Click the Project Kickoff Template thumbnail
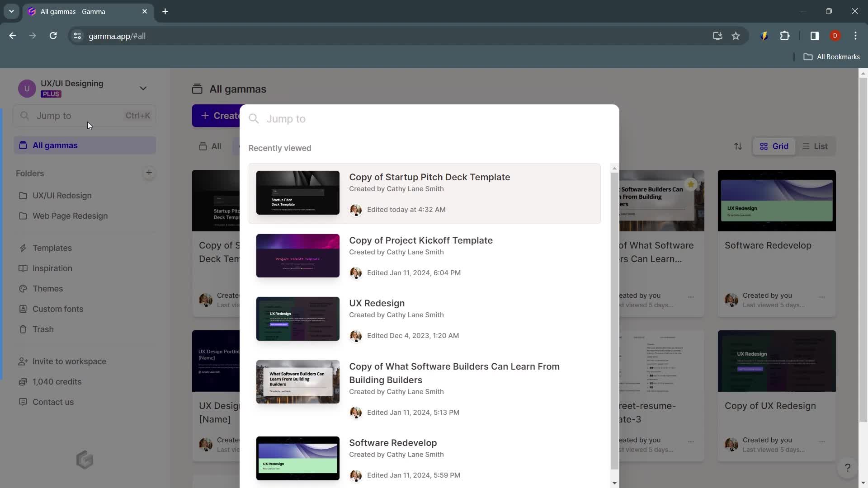The height and width of the screenshot is (488, 868). pos(298,256)
